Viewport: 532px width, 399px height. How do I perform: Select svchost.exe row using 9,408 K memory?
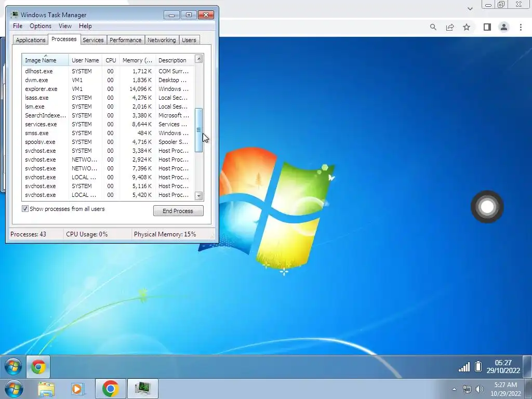click(108, 177)
